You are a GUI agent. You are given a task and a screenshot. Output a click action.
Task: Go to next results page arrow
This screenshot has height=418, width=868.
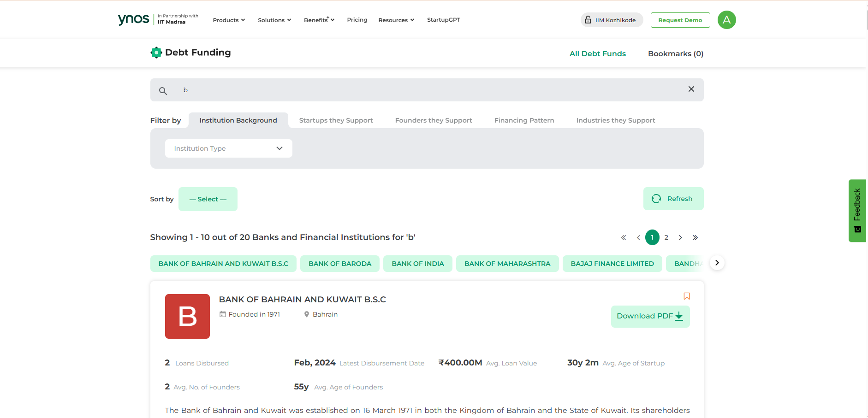[680, 238]
